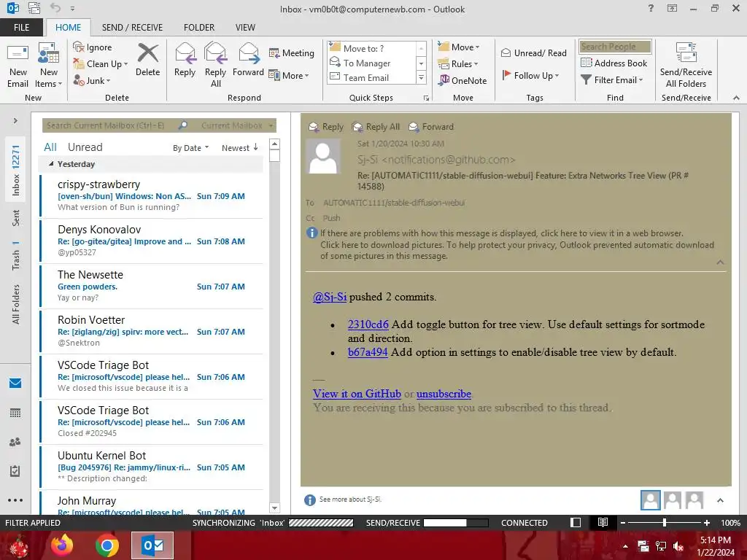747x560 pixels.
Task: Open the b67a494 commit link
Action: (368, 352)
